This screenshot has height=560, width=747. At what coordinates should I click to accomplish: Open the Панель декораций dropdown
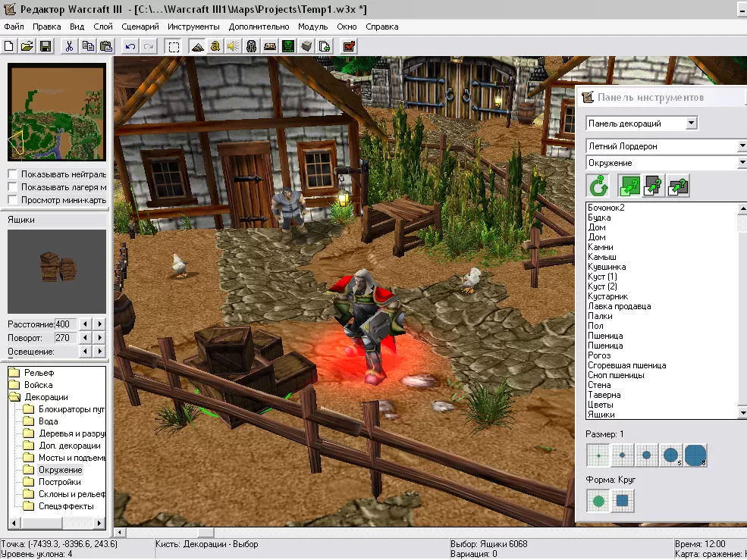tap(692, 124)
